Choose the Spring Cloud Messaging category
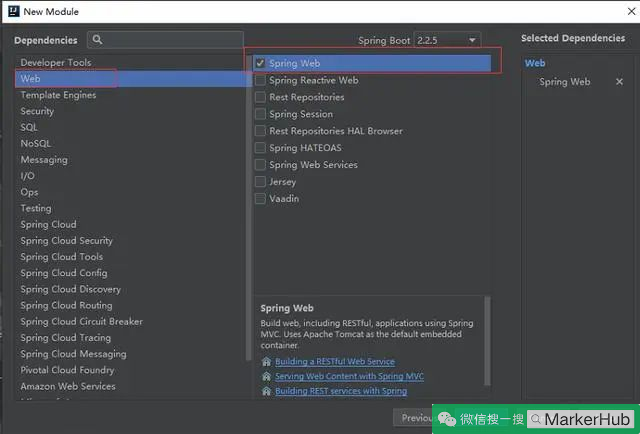This screenshot has width=640, height=434. tap(131, 354)
